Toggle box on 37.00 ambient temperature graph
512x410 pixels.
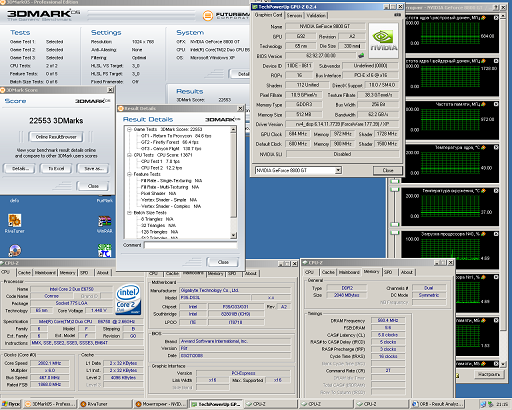pyautogui.click(x=496, y=191)
